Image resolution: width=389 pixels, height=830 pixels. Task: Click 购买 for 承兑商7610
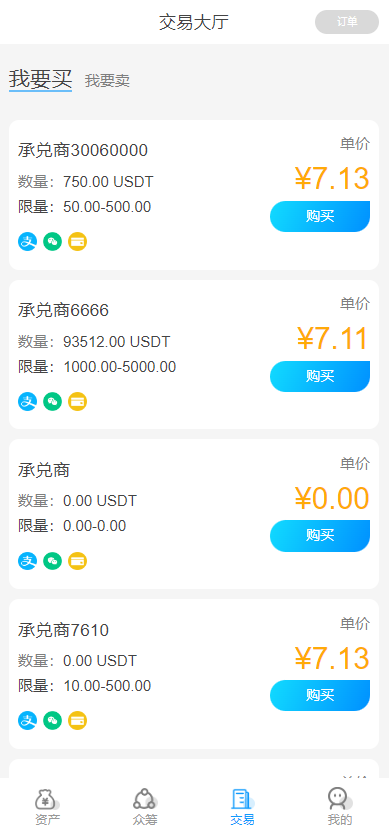(x=320, y=695)
